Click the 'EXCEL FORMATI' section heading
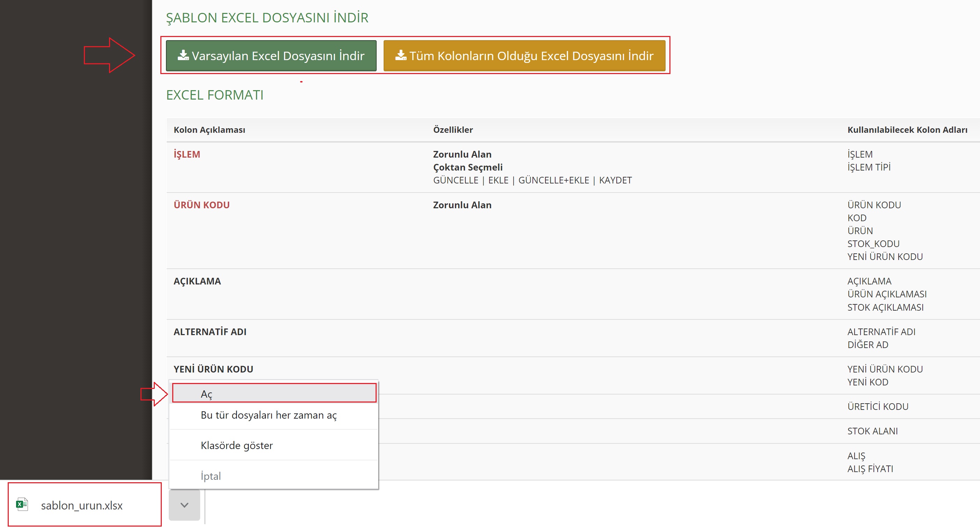The width and height of the screenshot is (980, 528). tap(215, 95)
